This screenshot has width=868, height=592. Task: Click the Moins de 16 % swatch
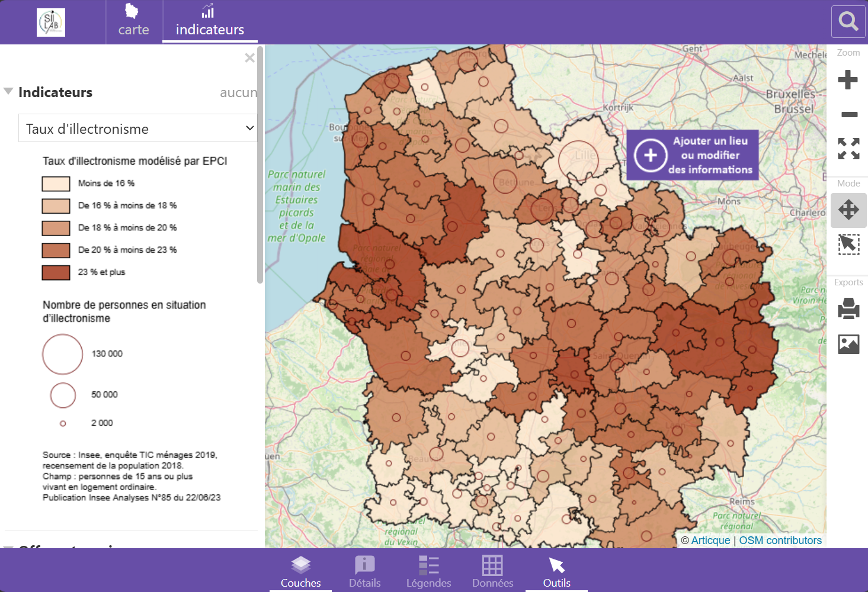coord(56,184)
